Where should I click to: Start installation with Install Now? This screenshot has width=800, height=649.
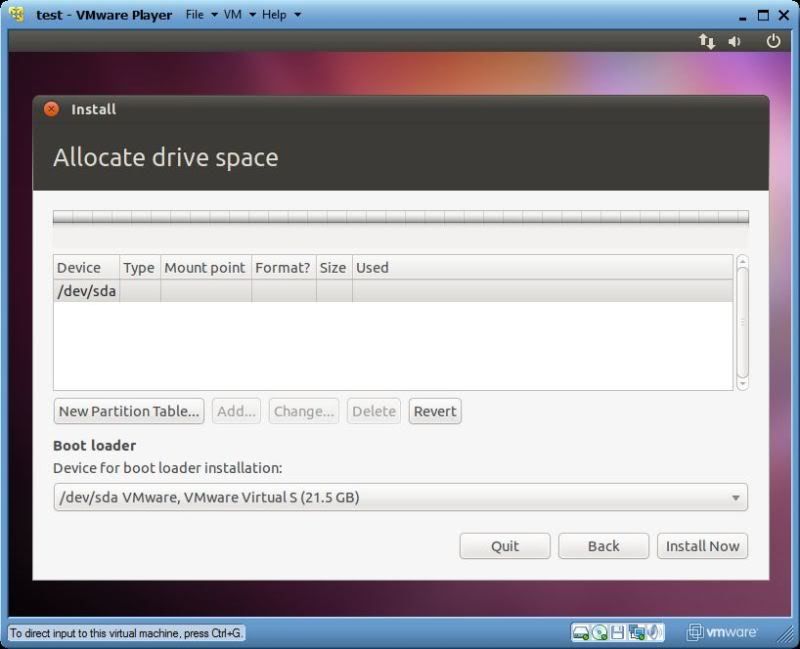pyautogui.click(x=703, y=546)
